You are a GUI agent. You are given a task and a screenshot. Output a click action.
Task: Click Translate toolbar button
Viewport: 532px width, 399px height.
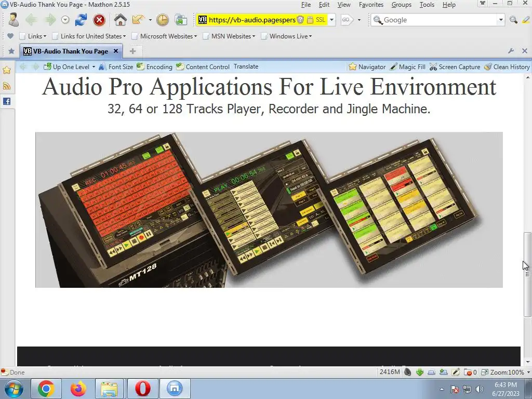(x=246, y=66)
